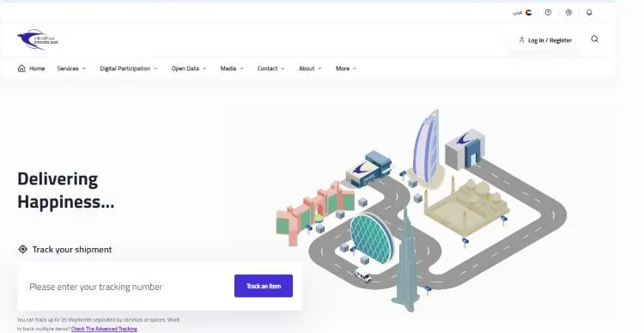Screen dimensions: 644x333
Task: Click the UAE flag language icon
Action: pyautogui.click(x=529, y=12)
